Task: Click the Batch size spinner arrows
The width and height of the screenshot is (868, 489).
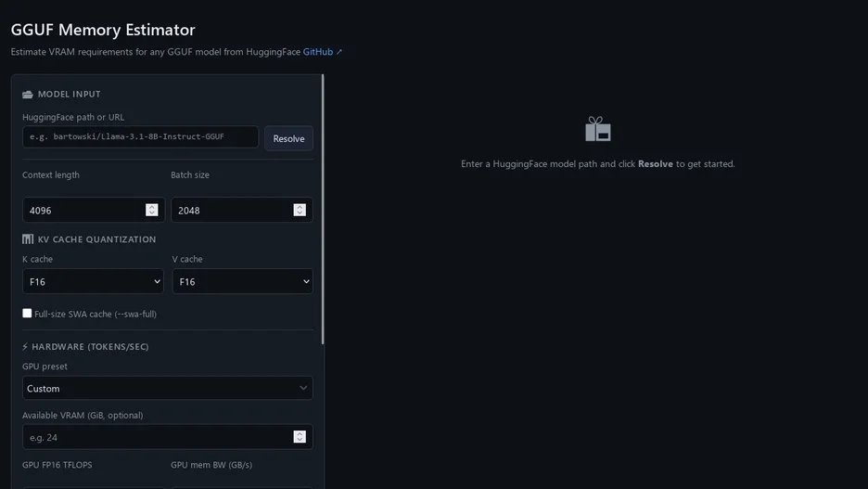Action: [x=300, y=210]
